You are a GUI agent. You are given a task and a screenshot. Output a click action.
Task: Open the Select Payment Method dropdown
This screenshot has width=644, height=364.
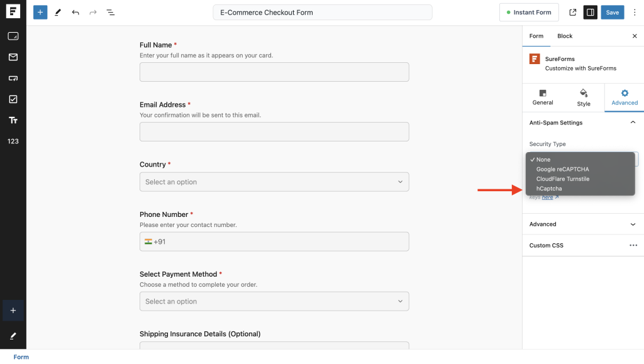274,301
